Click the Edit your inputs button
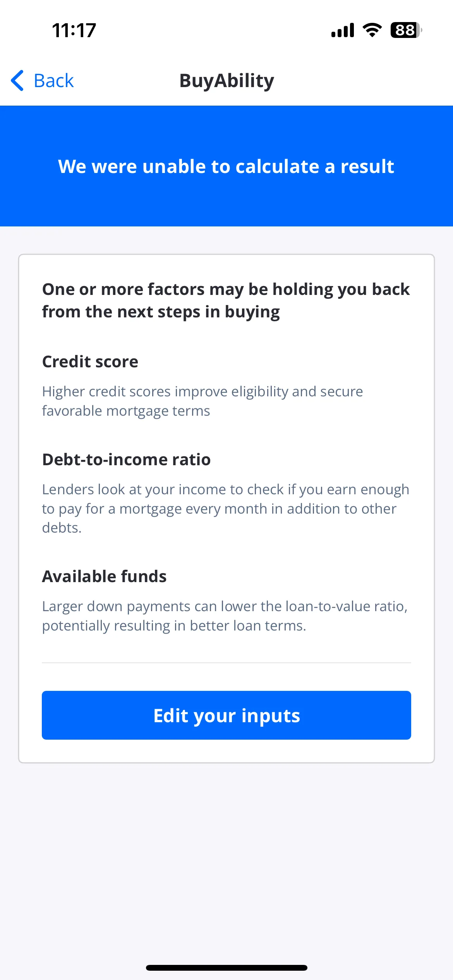 226,715
